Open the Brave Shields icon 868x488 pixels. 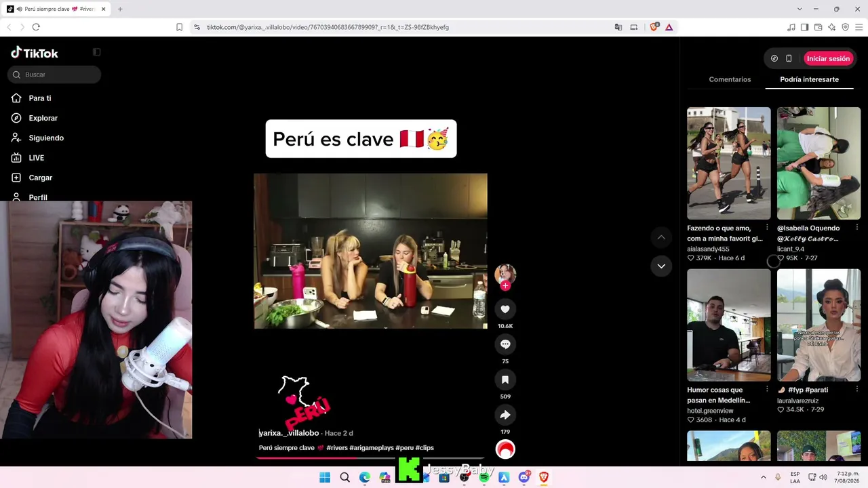pyautogui.click(x=654, y=27)
